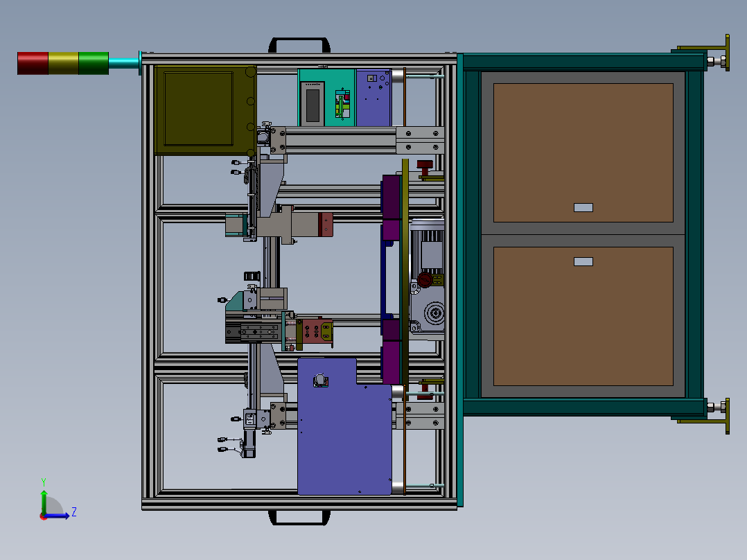Select the dark green top beam of the carton rack

tap(584, 62)
